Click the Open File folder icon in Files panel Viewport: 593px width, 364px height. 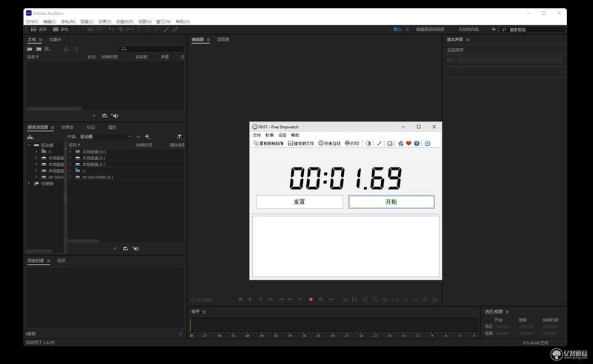tap(30, 49)
